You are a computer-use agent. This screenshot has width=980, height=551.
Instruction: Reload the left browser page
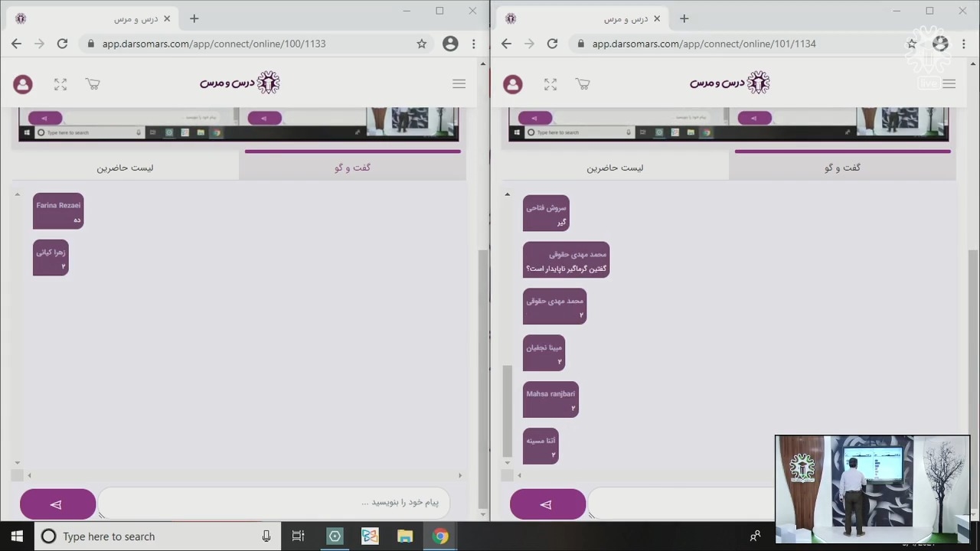(x=62, y=44)
